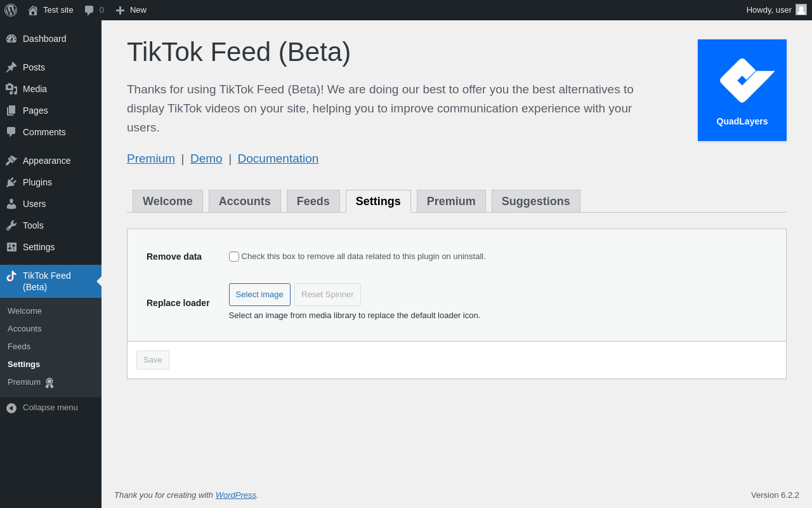Click the Dashboard gauge icon
This screenshot has height=508, width=812.
click(x=11, y=39)
